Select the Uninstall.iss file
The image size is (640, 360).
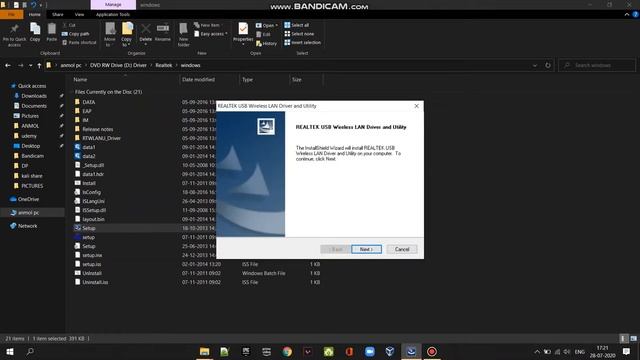click(95, 282)
